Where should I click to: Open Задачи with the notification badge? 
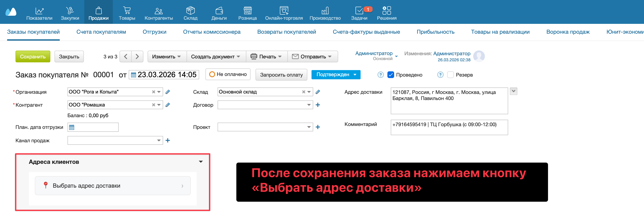pos(359,13)
